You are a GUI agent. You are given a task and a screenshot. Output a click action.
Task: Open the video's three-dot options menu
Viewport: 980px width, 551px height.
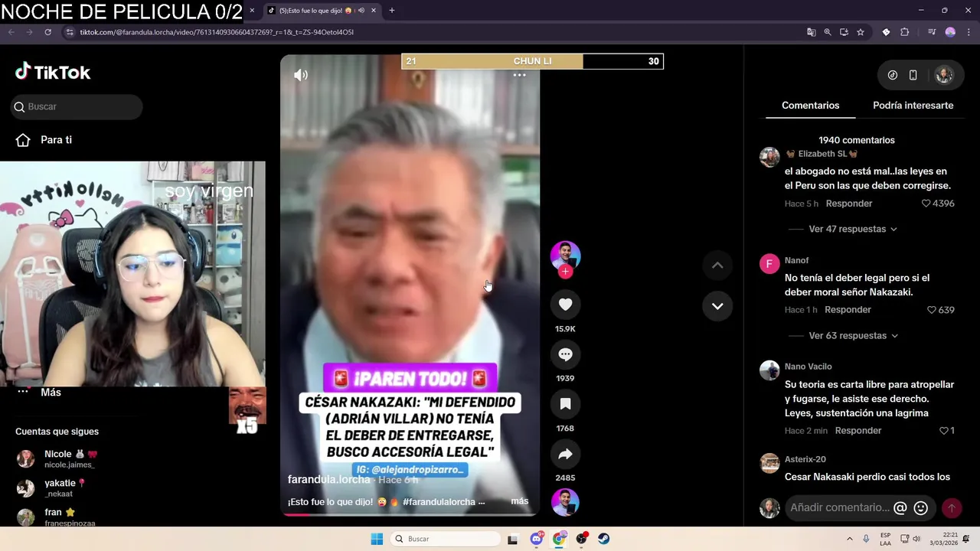pos(519,75)
